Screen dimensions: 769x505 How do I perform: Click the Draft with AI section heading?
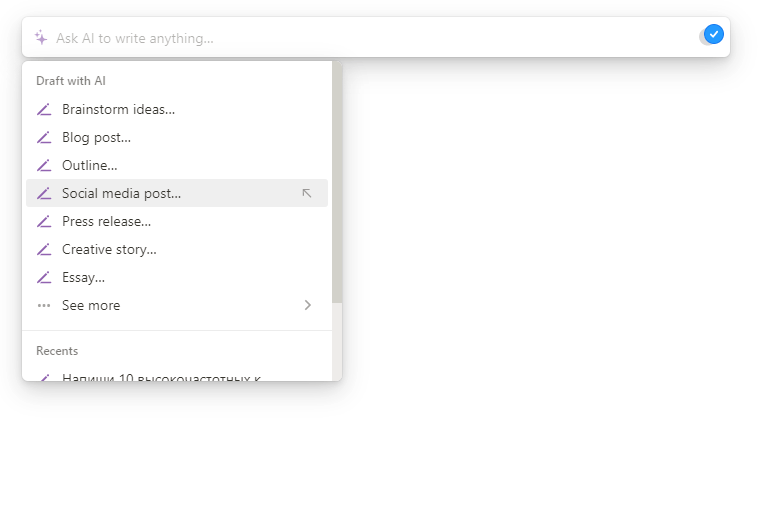tap(71, 81)
